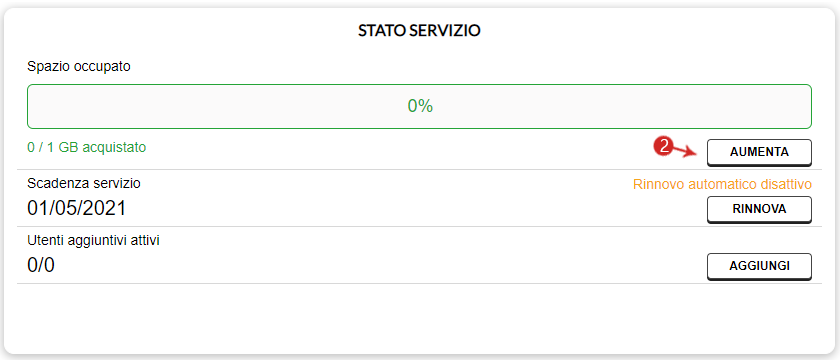Viewport: 840px width, 360px height.
Task: Click the 0% value inside the bar
Action: [x=420, y=106]
